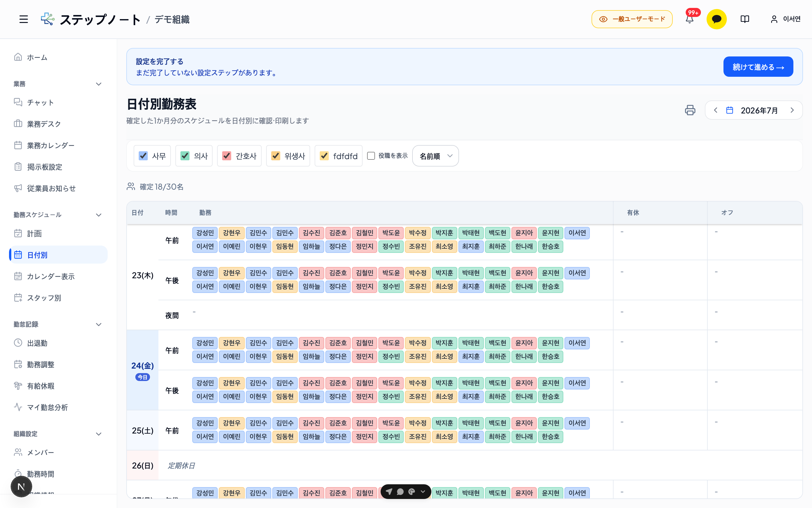Click the ステップノート logo
The height and width of the screenshot is (508, 812).
click(x=90, y=19)
